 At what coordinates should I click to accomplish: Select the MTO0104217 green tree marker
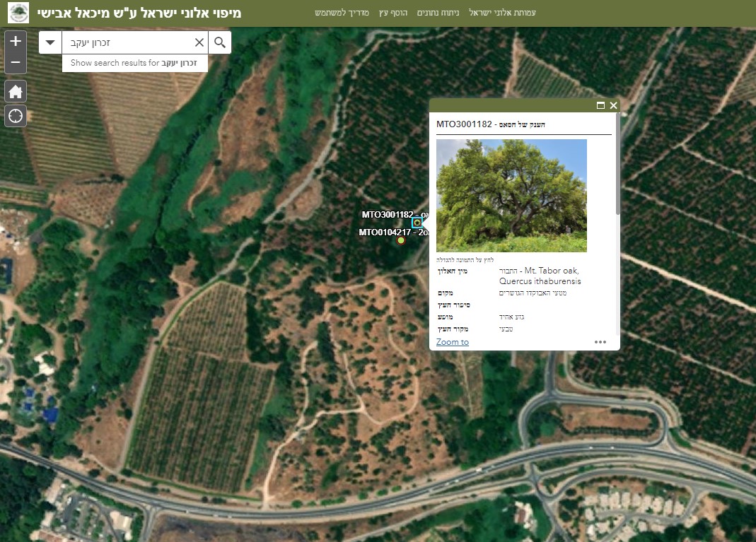click(x=401, y=240)
